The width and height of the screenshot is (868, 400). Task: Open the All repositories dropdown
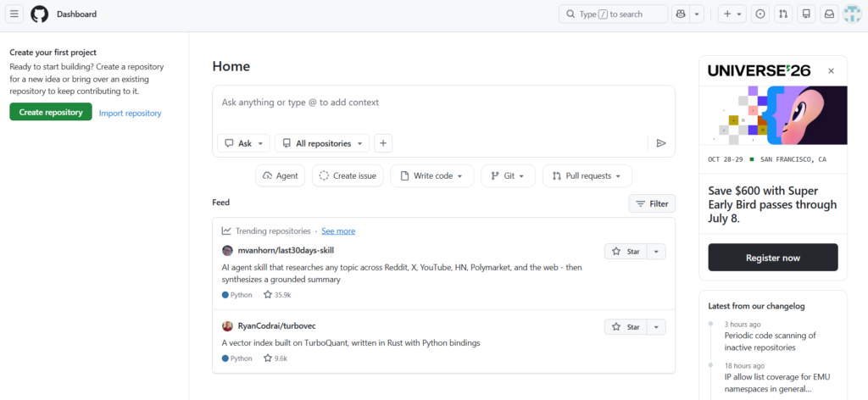pos(322,143)
